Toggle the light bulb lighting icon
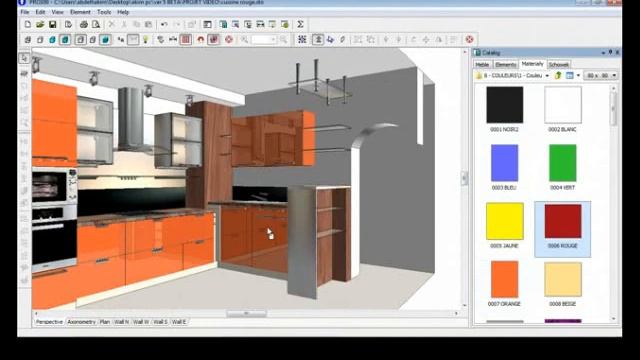 tap(145, 40)
